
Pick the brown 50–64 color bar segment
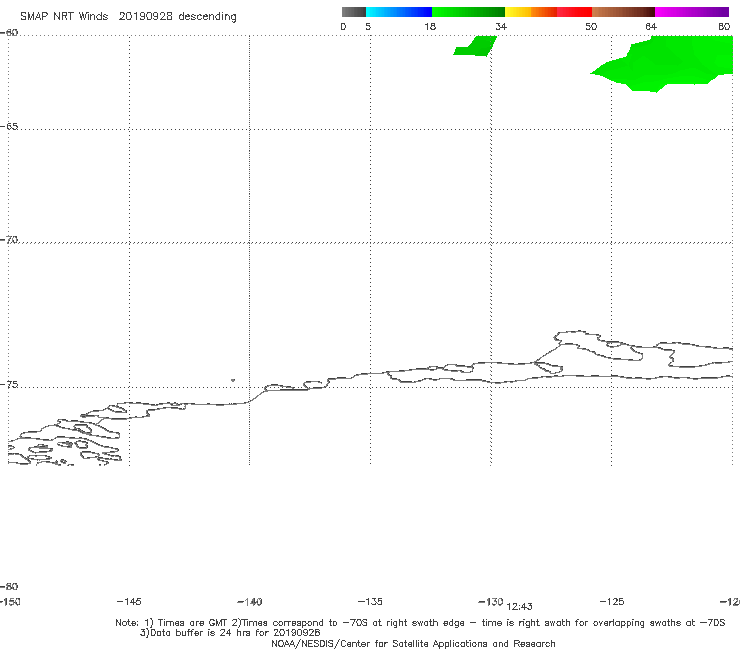point(623,12)
